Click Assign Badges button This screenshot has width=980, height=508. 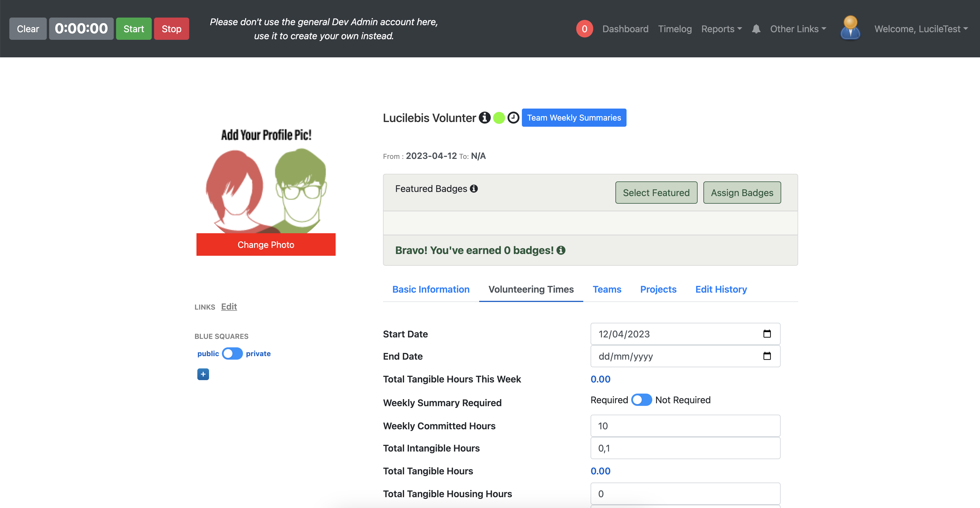(742, 193)
